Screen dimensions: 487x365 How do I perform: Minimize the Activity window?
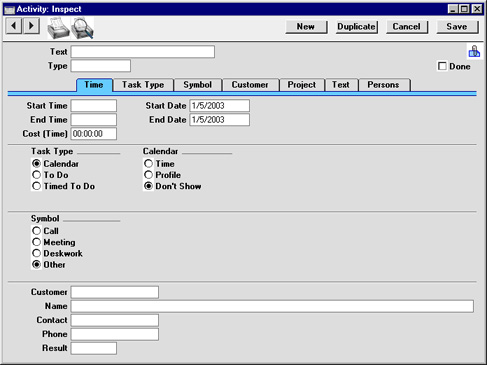[452, 9]
